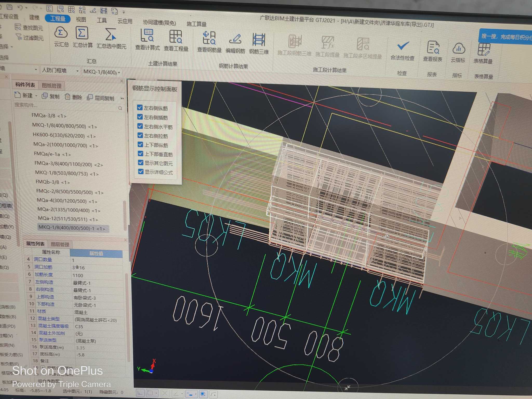This screenshot has width=532, height=399.
Task: Uncheck 上下部纵筋 checkbox
Action: pos(140,144)
